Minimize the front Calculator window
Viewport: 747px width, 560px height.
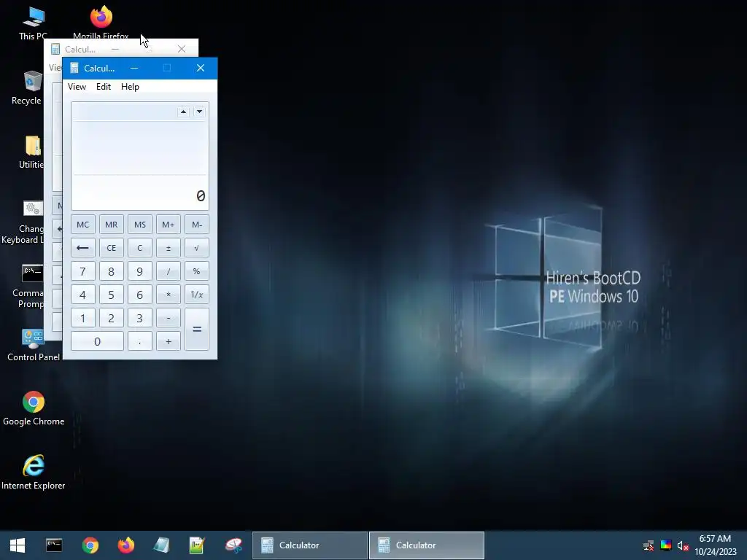click(x=134, y=68)
